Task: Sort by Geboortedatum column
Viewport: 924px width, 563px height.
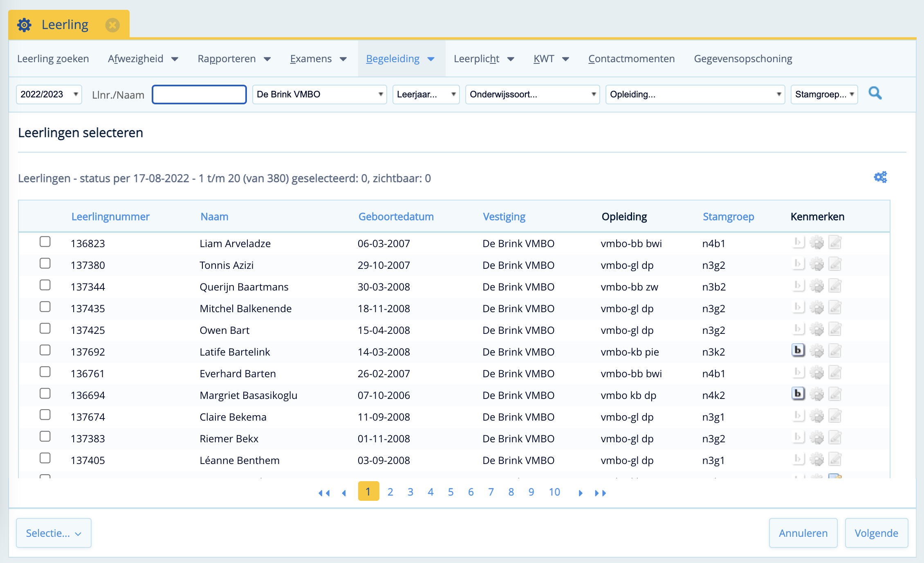Action: pyautogui.click(x=396, y=217)
